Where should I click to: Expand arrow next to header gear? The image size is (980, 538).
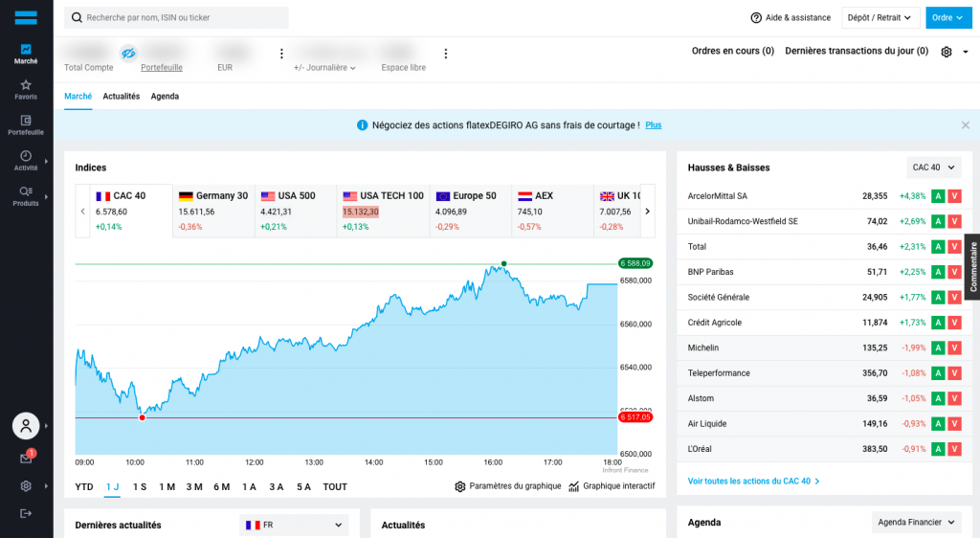[966, 52]
